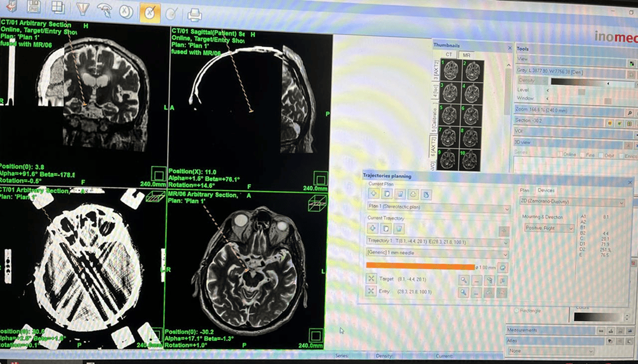The height and width of the screenshot is (364, 638).
Task: Switch to the CT thumbnails tab
Action: 449,54
